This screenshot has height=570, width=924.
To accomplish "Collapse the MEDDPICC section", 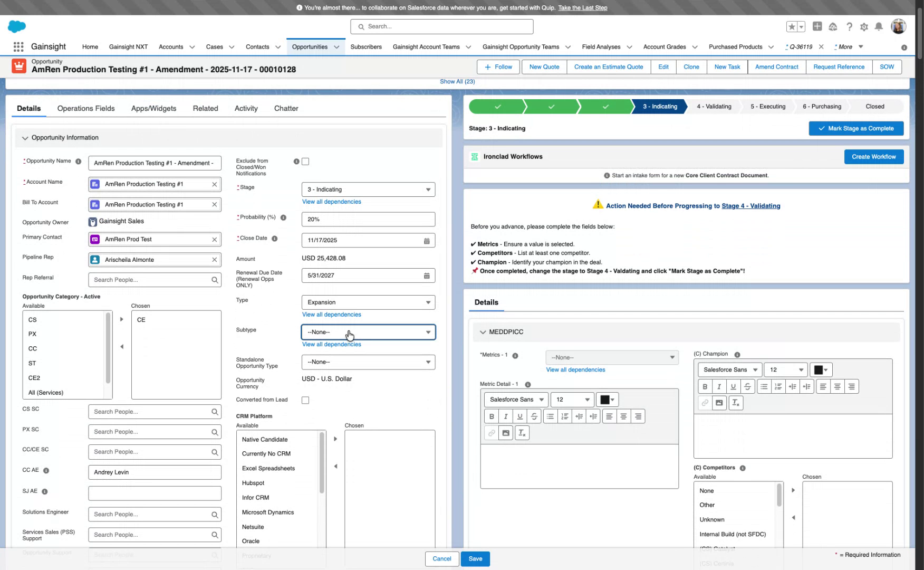I will coord(483,332).
